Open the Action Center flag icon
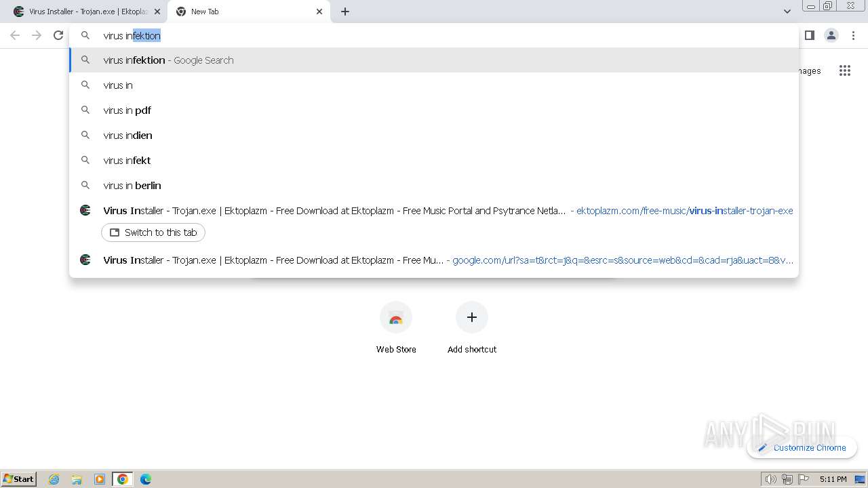868x488 pixels. point(804,479)
